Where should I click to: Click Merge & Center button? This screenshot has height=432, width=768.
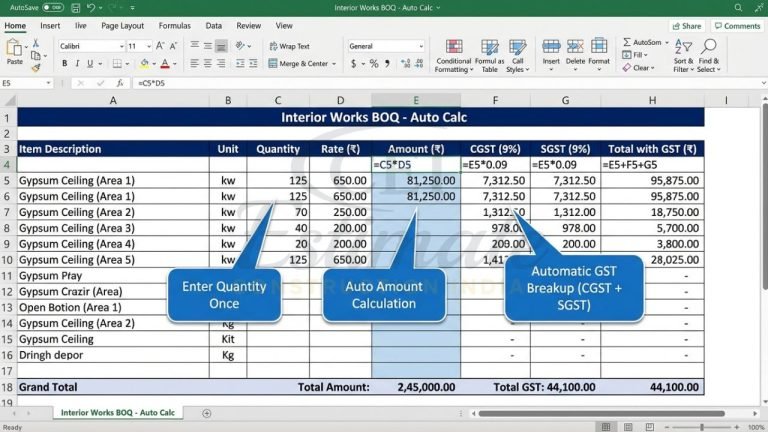coord(298,64)
